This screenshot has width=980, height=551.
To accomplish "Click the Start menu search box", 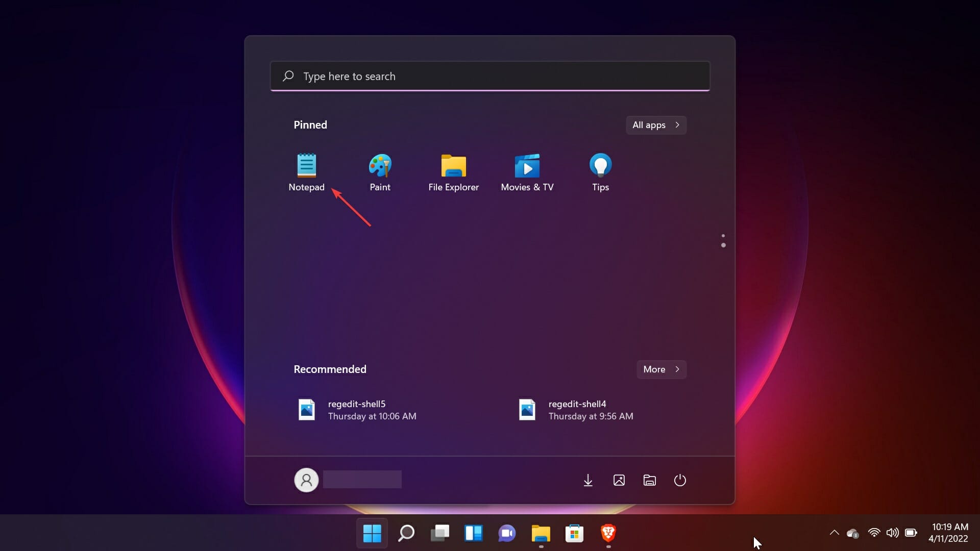I will [490, 76].
